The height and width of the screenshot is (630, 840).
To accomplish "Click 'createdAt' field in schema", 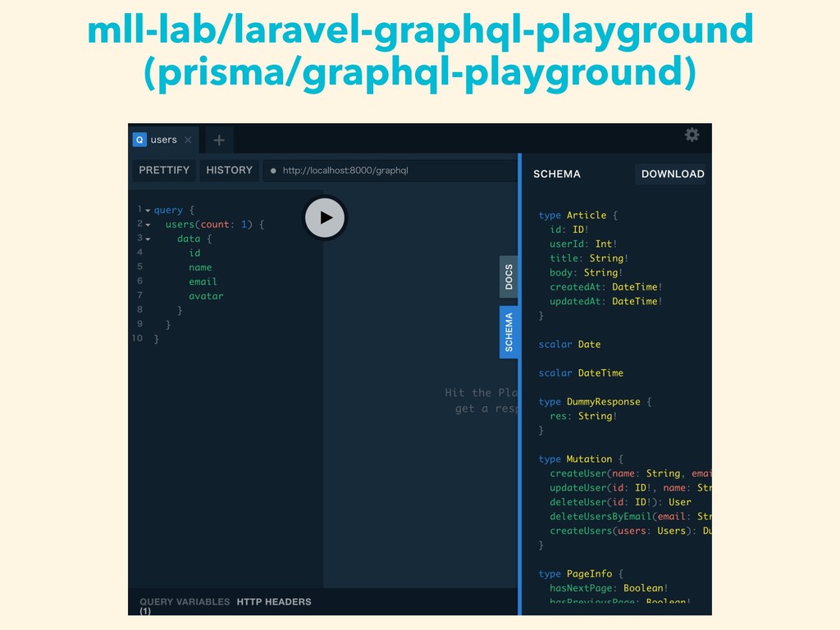I will [x=575, y=287].
